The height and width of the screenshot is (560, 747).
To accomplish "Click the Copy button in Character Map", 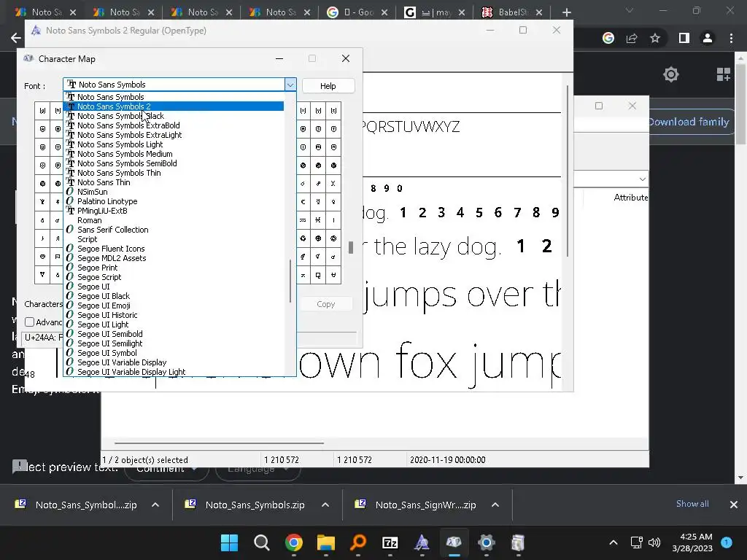I will 326,304.
